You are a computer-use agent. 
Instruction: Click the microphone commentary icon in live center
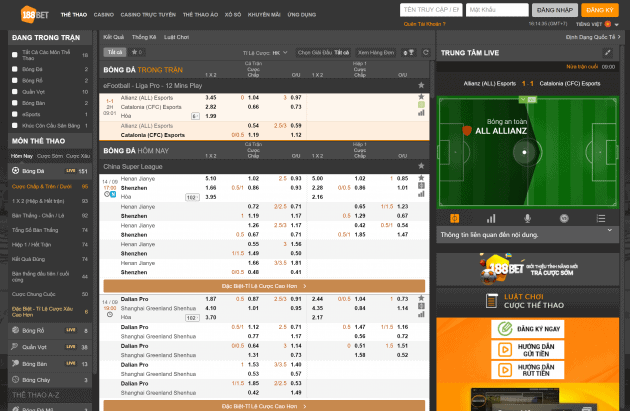pyautogui.click(x=527, y=217)
